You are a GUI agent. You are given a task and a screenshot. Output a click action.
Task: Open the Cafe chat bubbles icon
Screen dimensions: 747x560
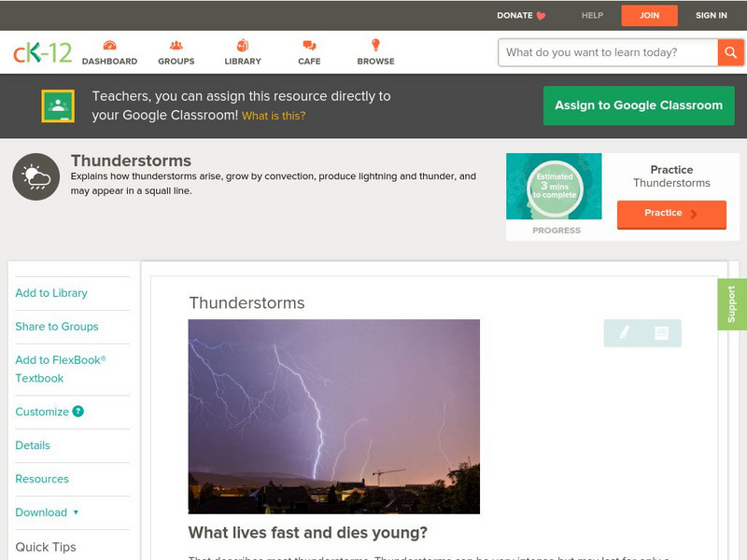309,46
